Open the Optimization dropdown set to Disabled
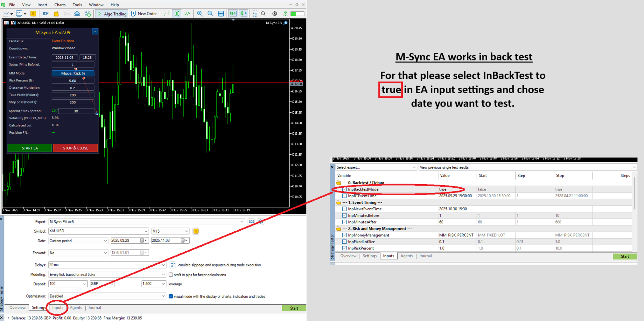This screenshot has height=321, width=644. pyautogui.click(x=108, y=296)
